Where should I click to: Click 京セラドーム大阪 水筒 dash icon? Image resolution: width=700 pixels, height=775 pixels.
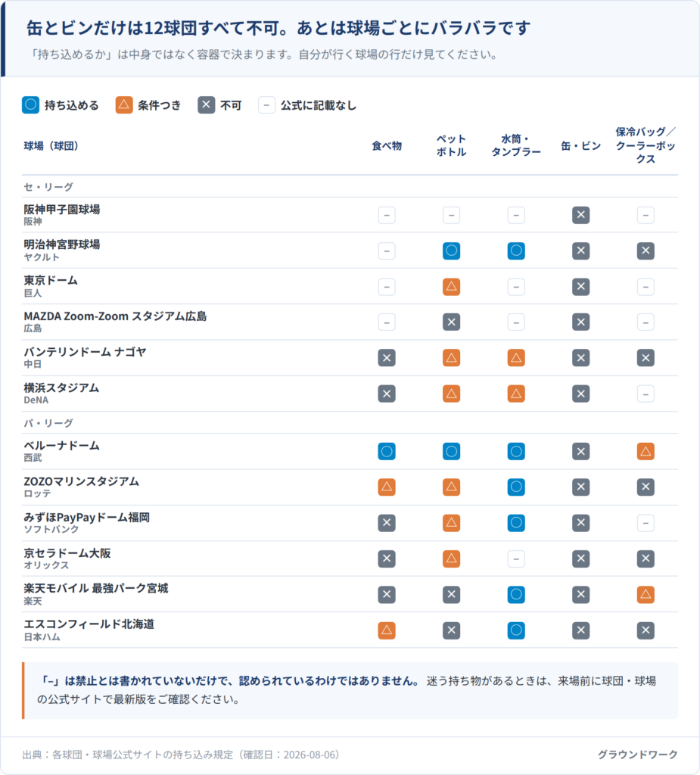516,559
